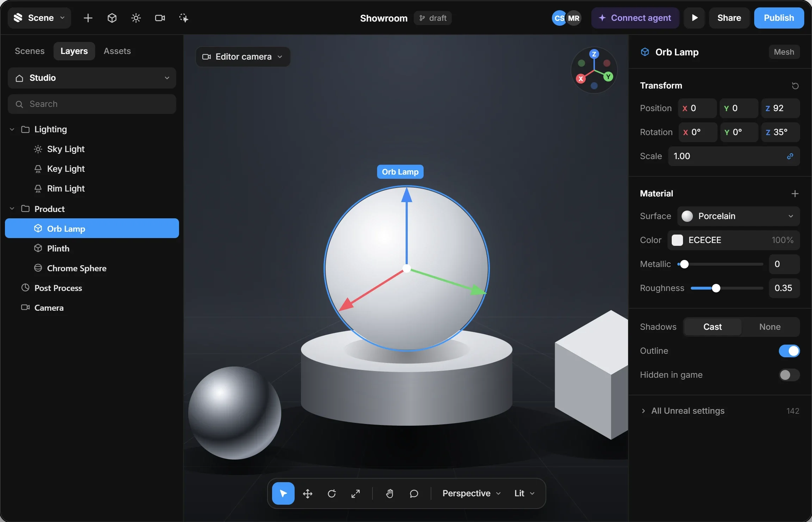
Task: Click the ECECEE color swatch
Action: 677,240
